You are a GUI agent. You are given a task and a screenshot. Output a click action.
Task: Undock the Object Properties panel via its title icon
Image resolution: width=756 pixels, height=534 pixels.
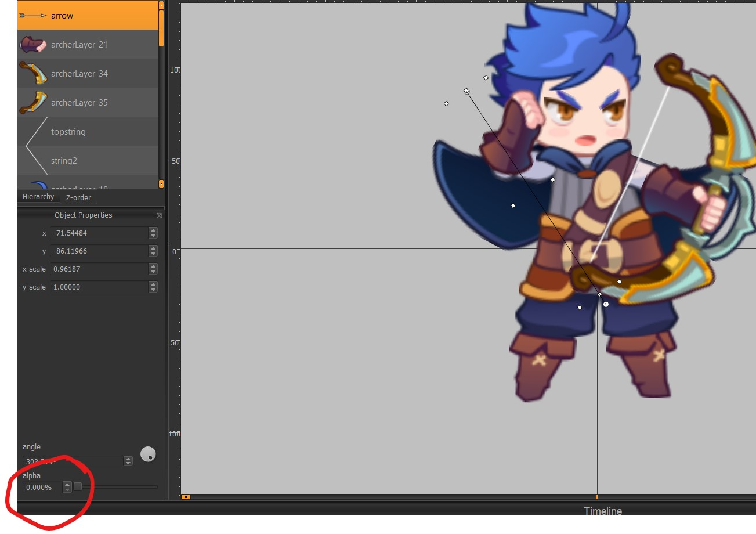159,215
